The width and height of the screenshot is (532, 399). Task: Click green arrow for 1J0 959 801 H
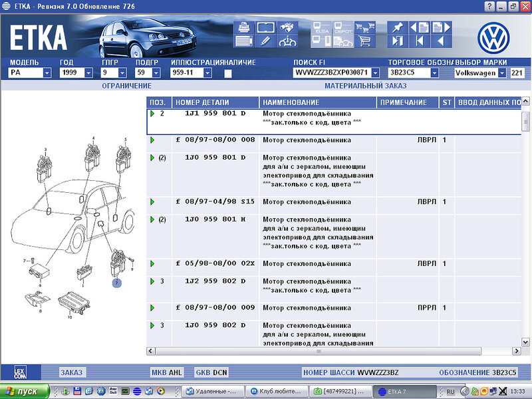[152, 219]
